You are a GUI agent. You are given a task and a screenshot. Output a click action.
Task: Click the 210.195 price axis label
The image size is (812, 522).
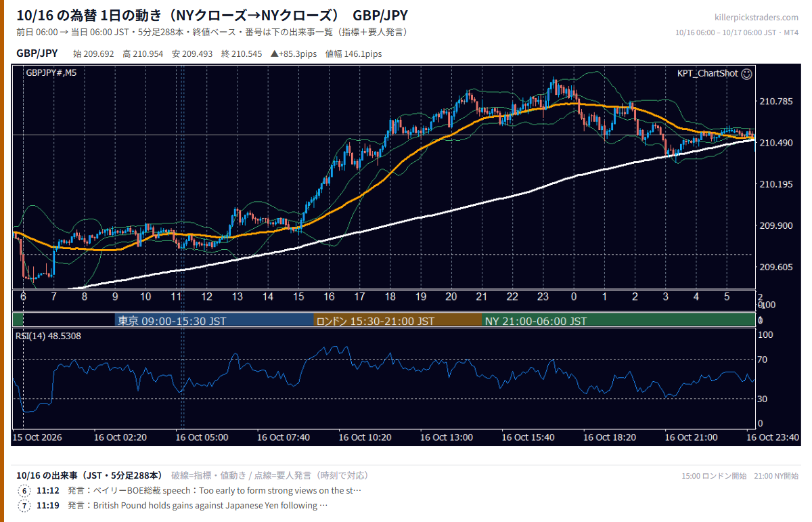776,185
